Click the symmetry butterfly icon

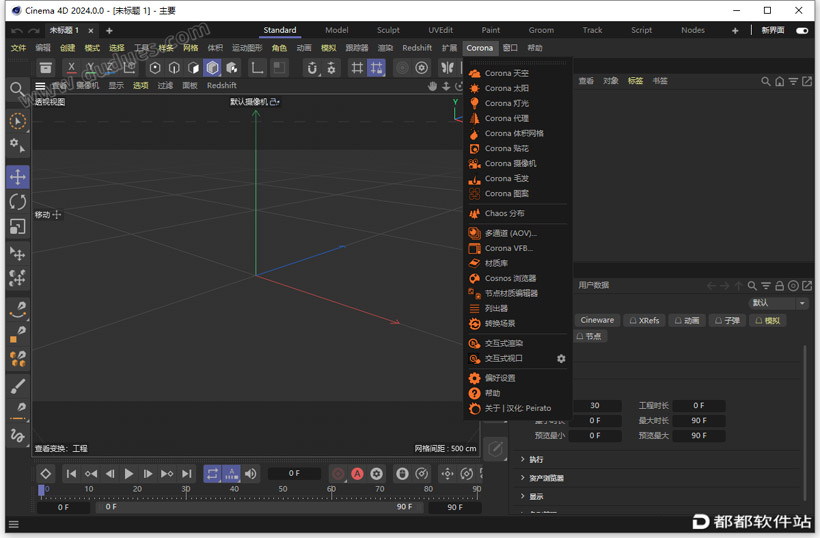click(448, 68)
